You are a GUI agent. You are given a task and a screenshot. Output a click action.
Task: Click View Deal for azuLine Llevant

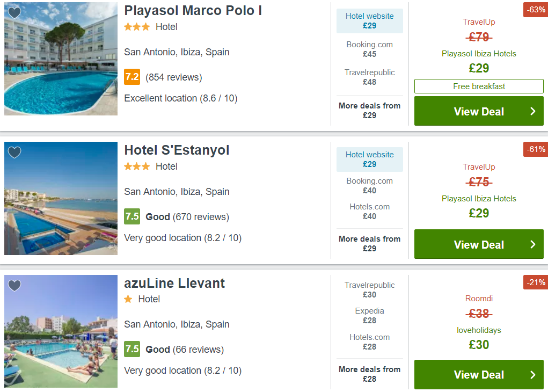coord(479,374)
